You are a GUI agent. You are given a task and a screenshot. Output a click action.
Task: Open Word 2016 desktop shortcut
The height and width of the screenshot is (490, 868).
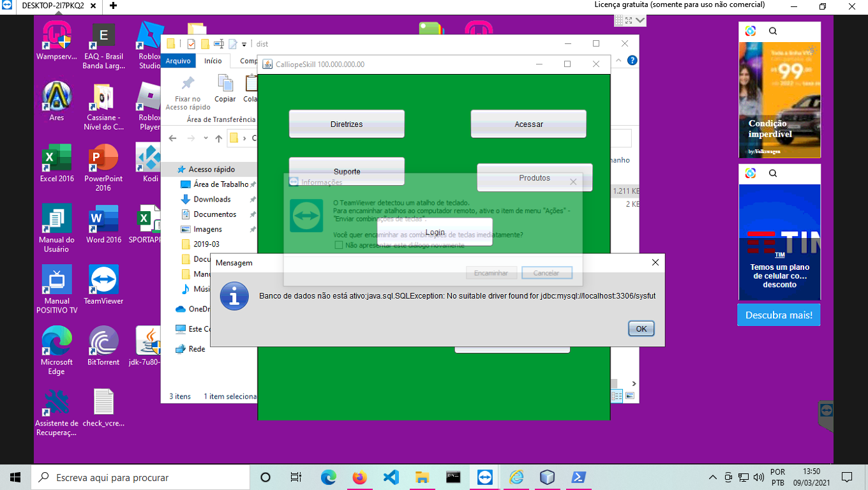[x=103, y=224]
